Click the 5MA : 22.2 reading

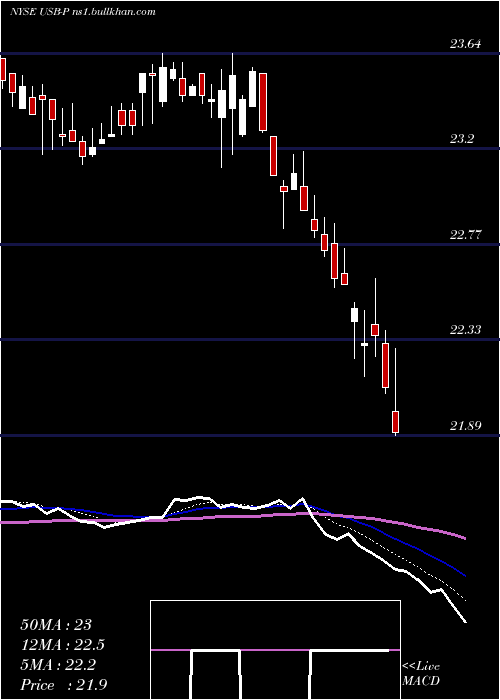[58, 665]
